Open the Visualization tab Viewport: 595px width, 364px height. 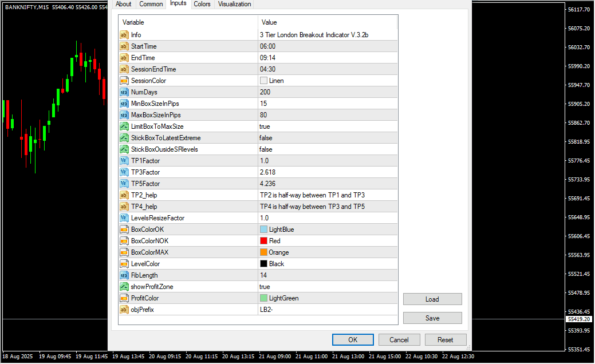click(x=234, y=4)
